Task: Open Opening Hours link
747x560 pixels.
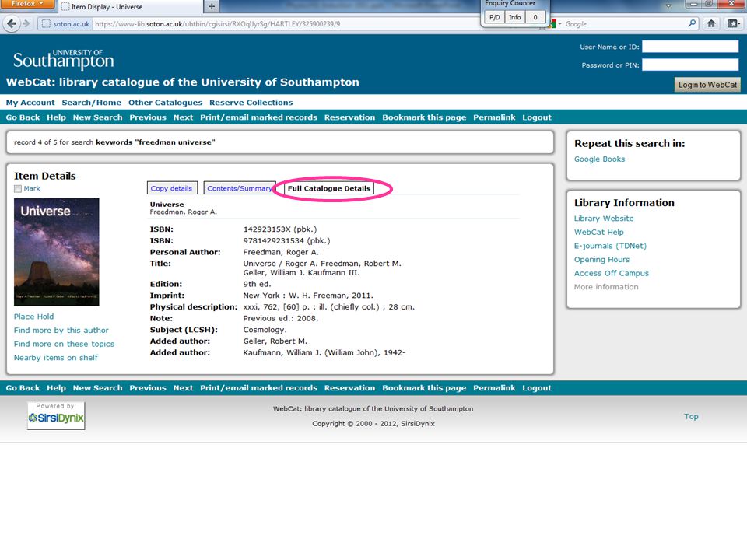Action: click(x=601, y=260)
